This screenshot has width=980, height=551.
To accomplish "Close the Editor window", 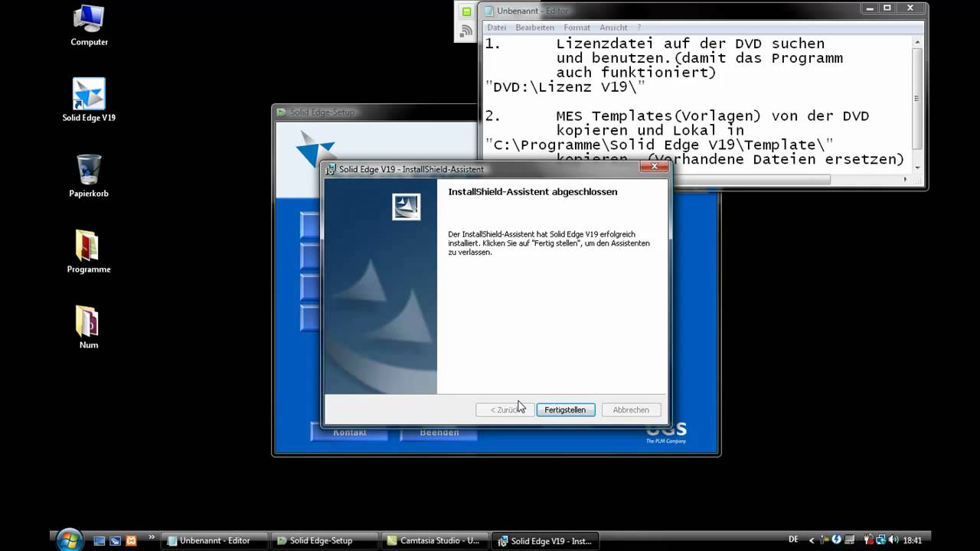I will (x=910, y=8).
